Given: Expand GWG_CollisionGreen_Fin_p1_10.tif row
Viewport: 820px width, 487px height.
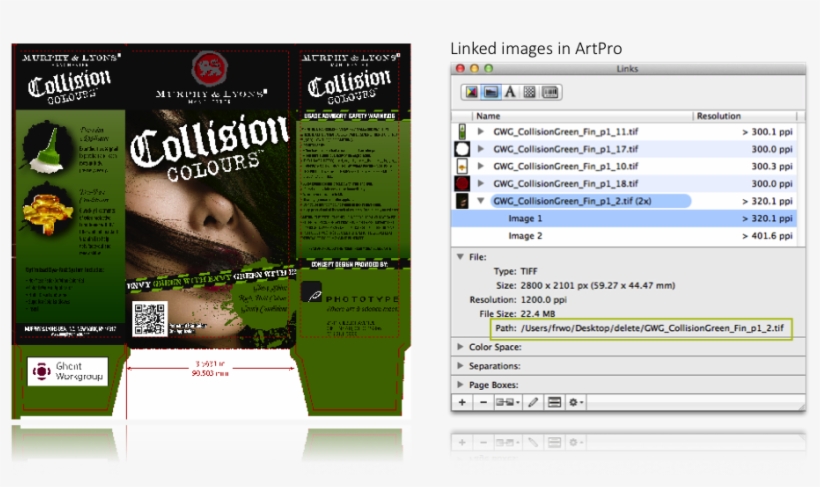Looking at the screenshot, I should pos(480,166).
